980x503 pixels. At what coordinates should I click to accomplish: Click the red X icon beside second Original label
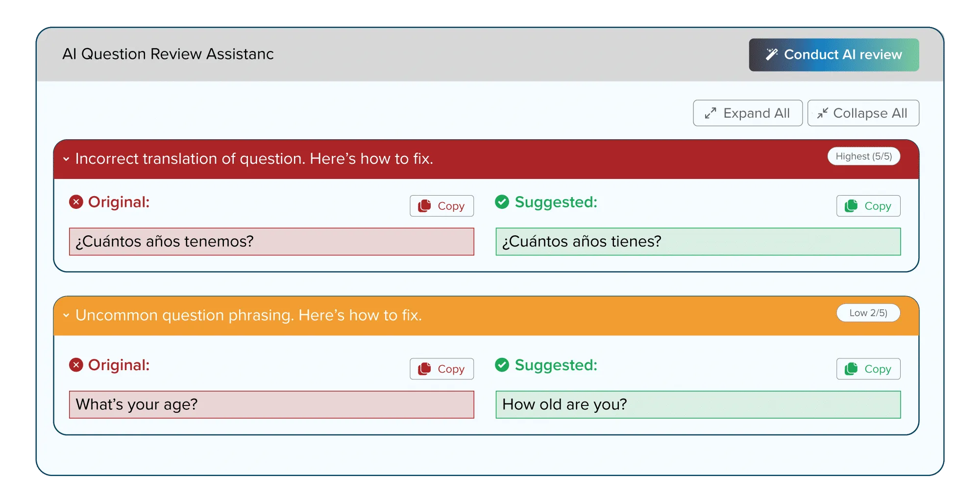[76, 364]
